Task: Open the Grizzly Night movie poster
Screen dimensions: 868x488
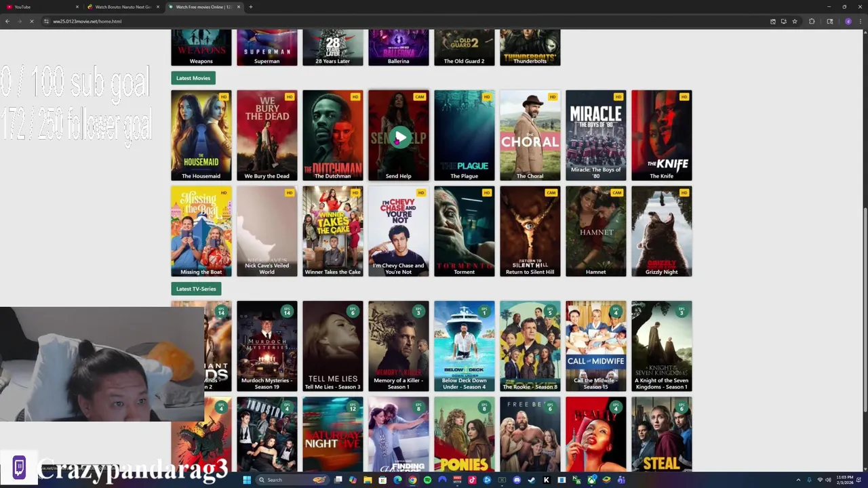Action: (x=662, y=231)
